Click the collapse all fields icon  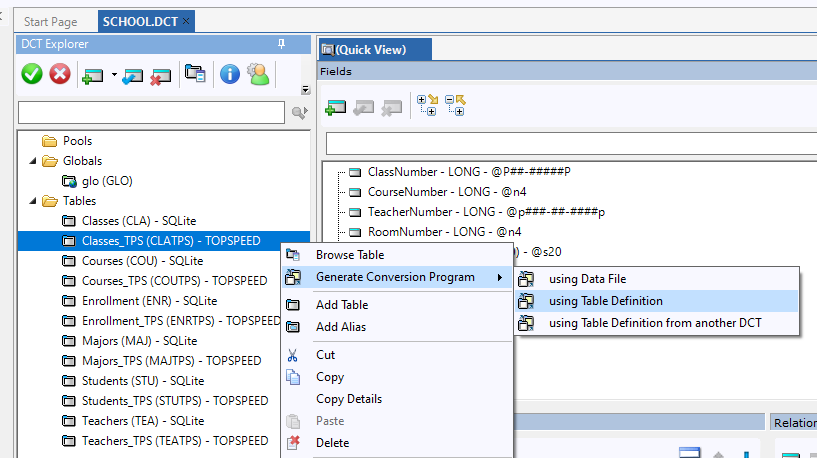point(455,104)
